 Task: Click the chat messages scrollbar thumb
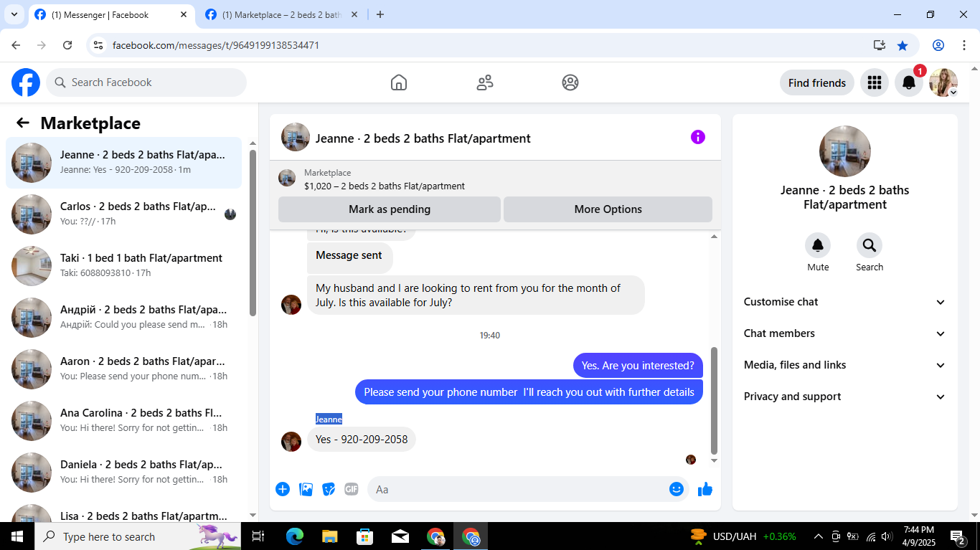click(714, 400)
